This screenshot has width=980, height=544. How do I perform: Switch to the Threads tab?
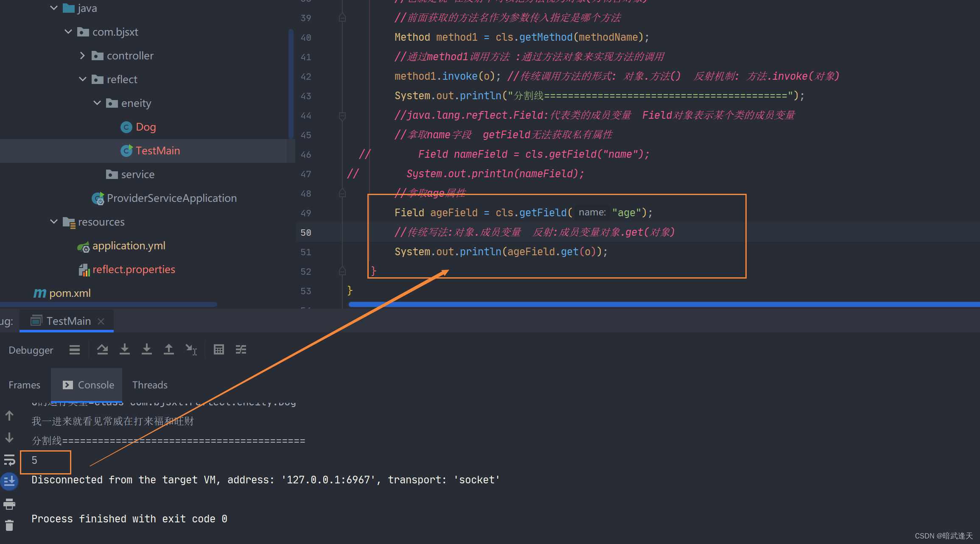(150, 385)
